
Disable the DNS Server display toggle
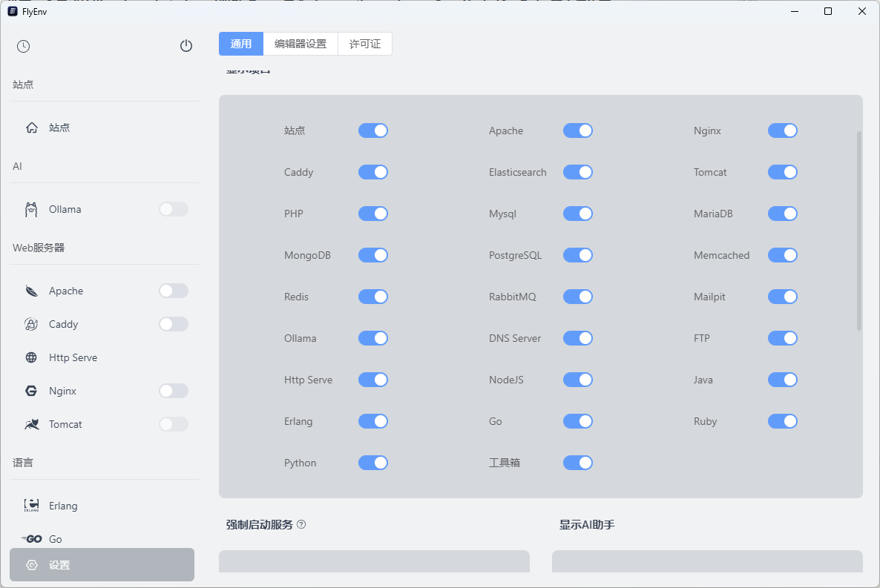(578, 338)
